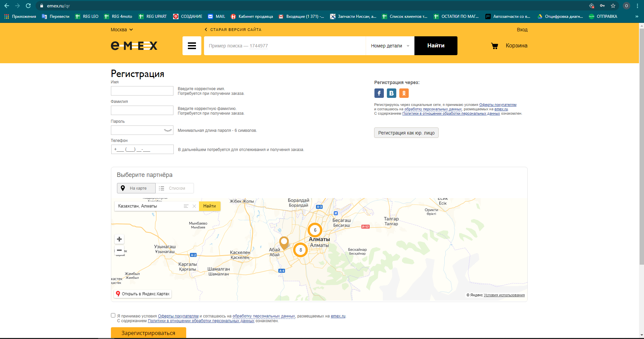Open the shopping cart icon
Image resolution: width=644 pixels, height=339 pixels.
494,46
